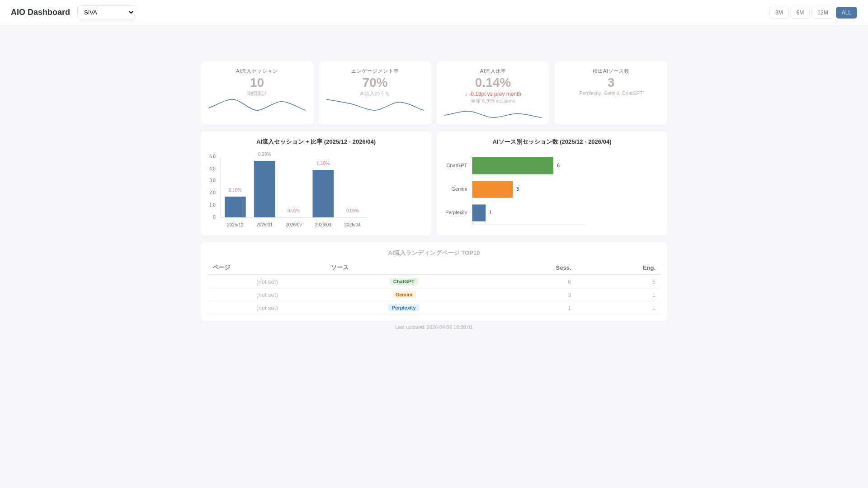The height and width of the screenshot is (488, 868).
Task: Click the 0.18% ratio label
Action: [x=323, y=164]
